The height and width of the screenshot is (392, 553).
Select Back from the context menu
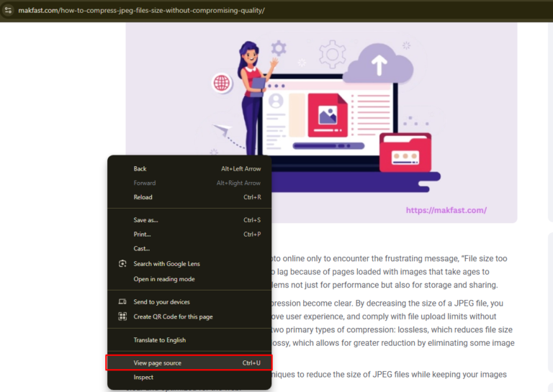point(140,169)
